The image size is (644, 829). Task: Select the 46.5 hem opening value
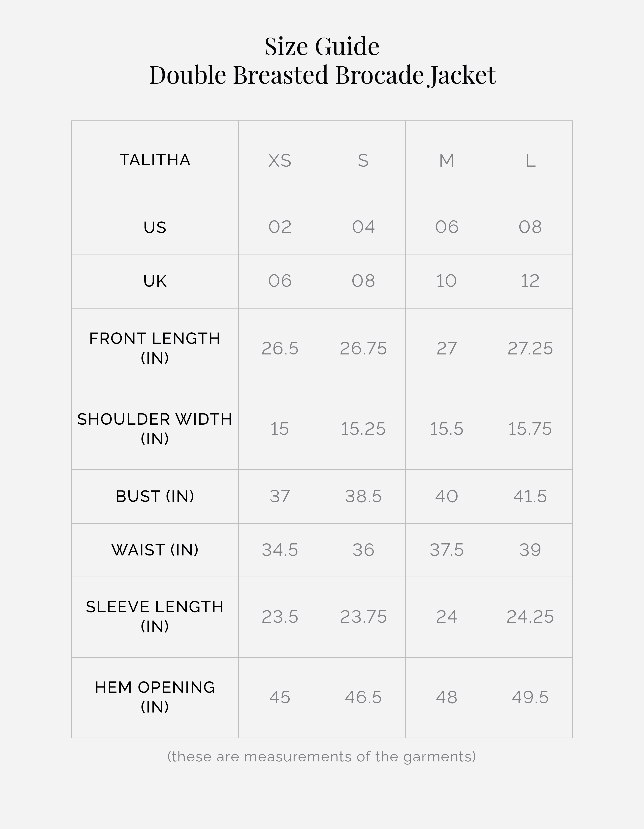coord(363,698)
